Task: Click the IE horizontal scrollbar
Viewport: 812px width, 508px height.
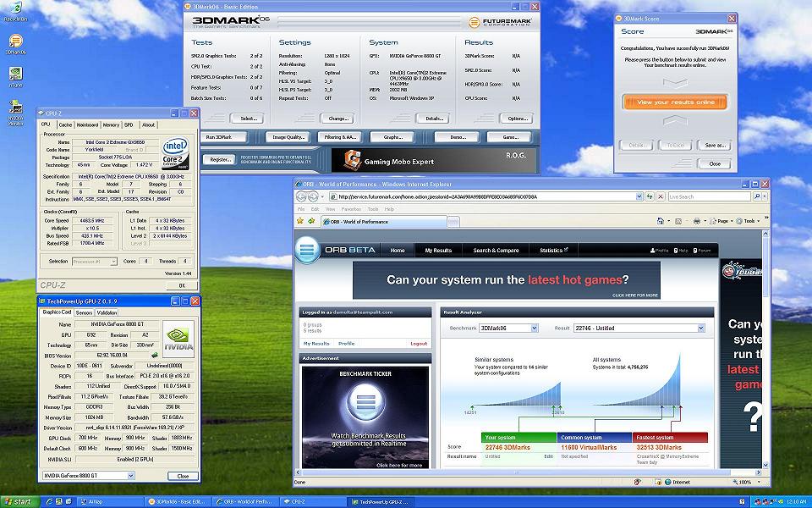Action: 528,472
